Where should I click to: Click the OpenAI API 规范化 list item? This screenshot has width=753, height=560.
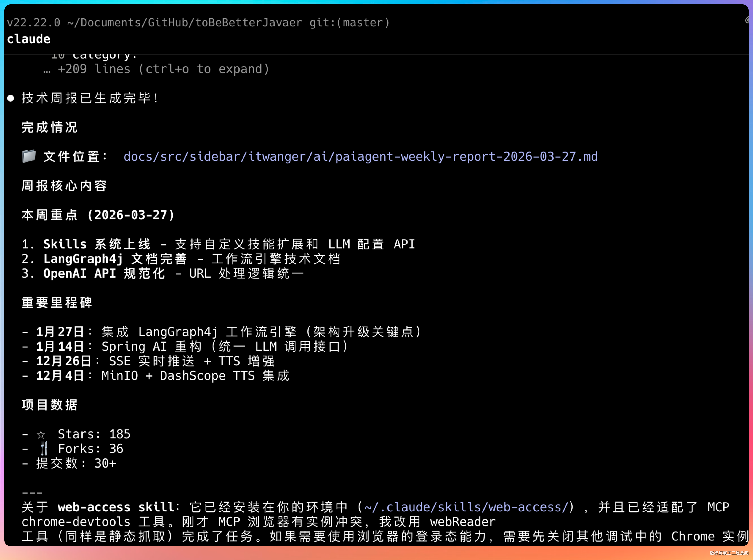coord(104,273)
